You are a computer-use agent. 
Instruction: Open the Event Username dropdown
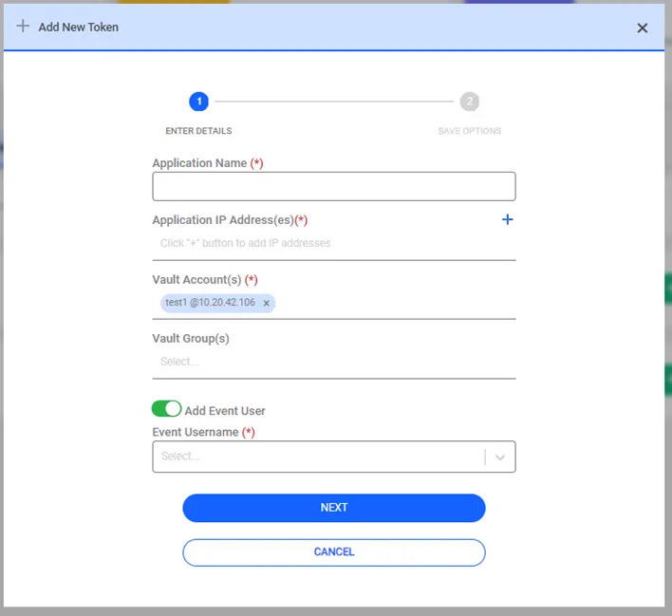[x=334, y=457]
